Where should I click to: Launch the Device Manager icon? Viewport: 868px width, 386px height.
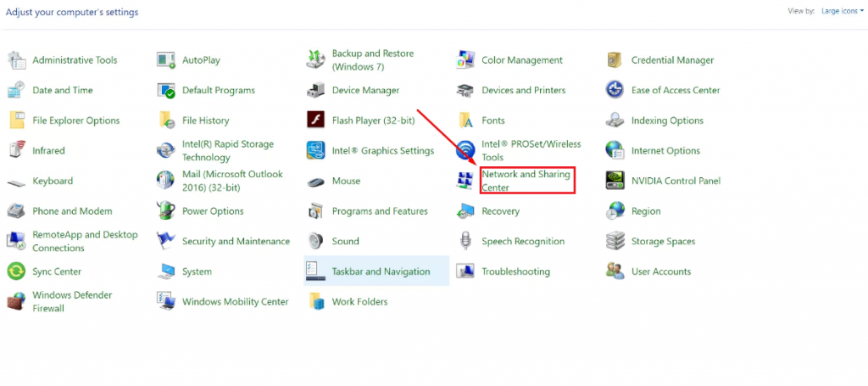(x=315, y=90)
